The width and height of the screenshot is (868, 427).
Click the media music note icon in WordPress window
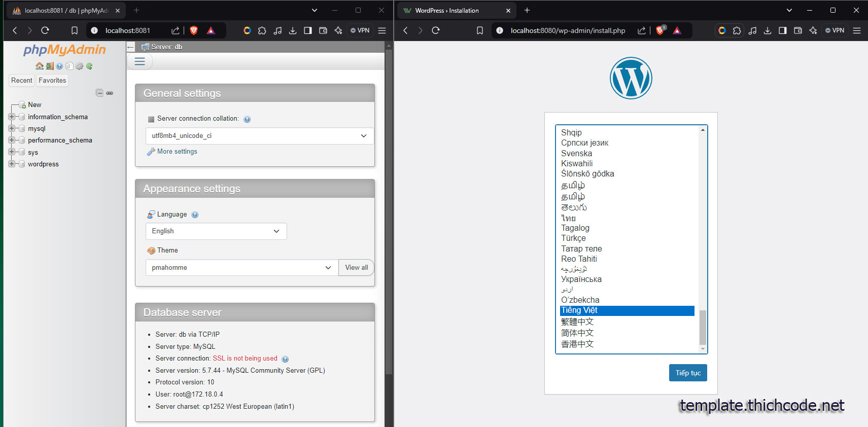point(752,30)
